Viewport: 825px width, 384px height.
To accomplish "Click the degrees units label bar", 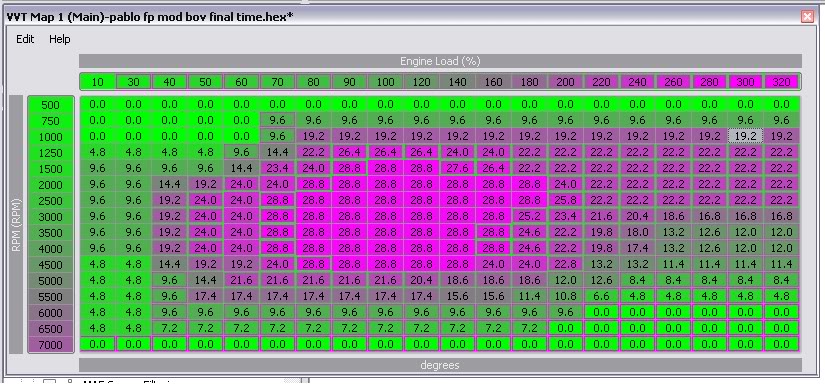I will point(440,365).
